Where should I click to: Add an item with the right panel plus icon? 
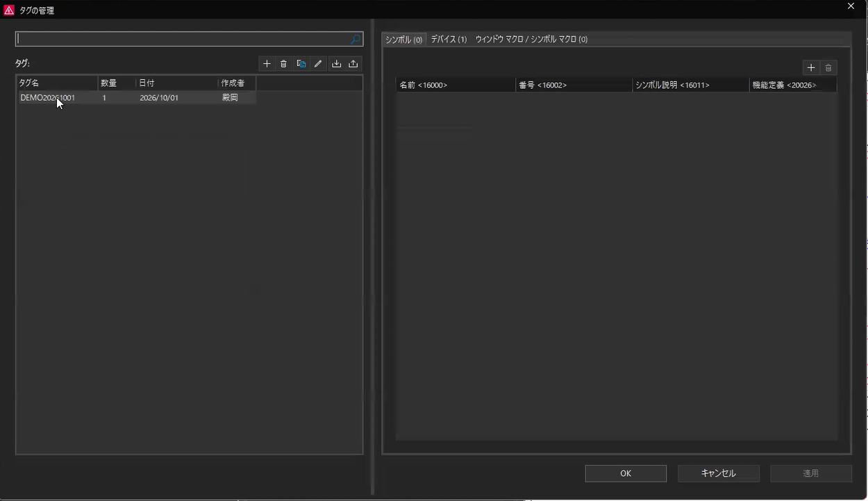pos(811,67)
